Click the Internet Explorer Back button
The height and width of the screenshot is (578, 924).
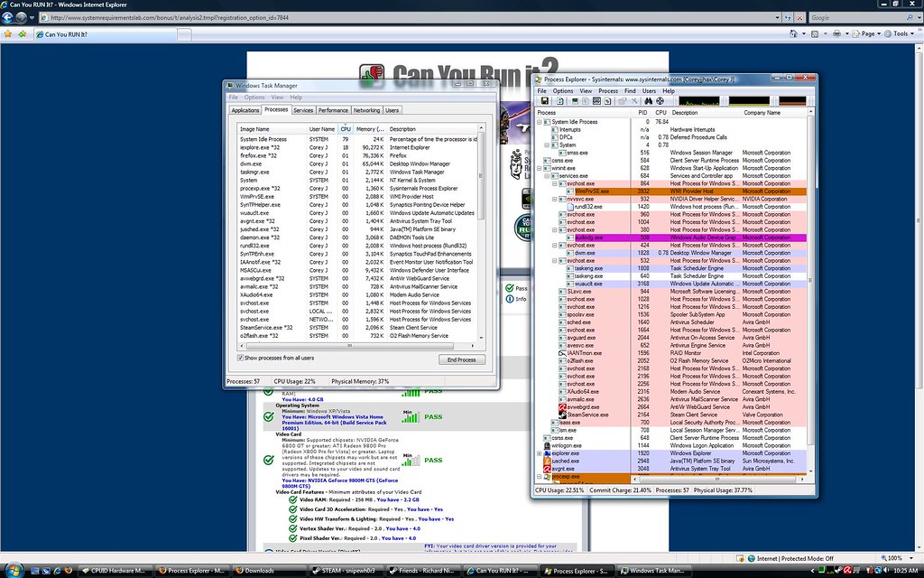point(8,17)
